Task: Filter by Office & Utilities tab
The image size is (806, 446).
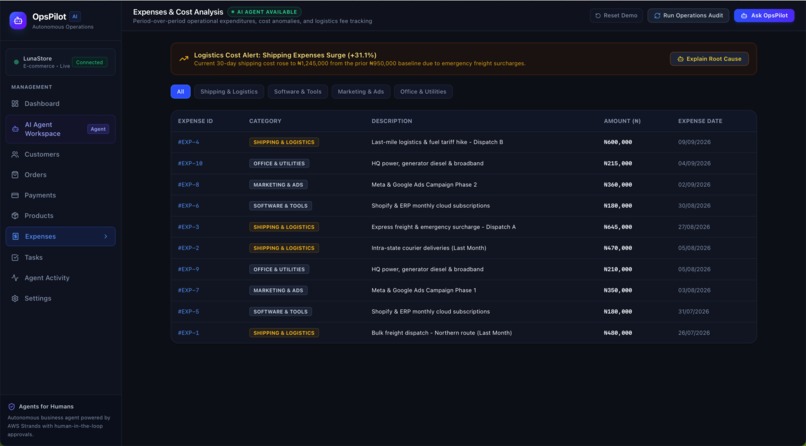Action: coord(423,91)
